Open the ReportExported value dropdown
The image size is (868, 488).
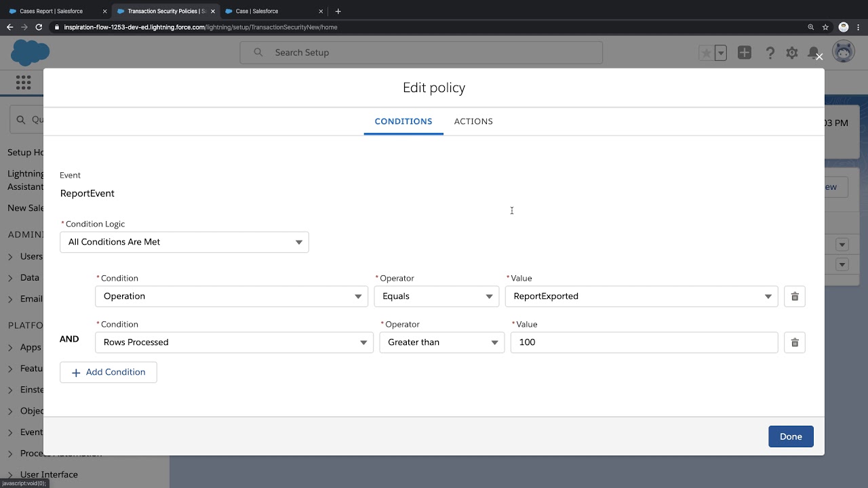(x=642, y=296)
